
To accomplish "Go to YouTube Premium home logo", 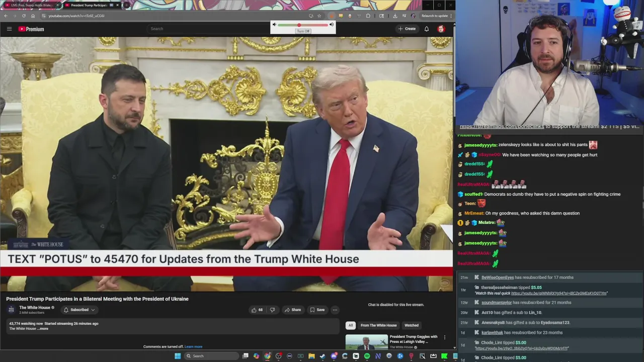I will point(31,29).
